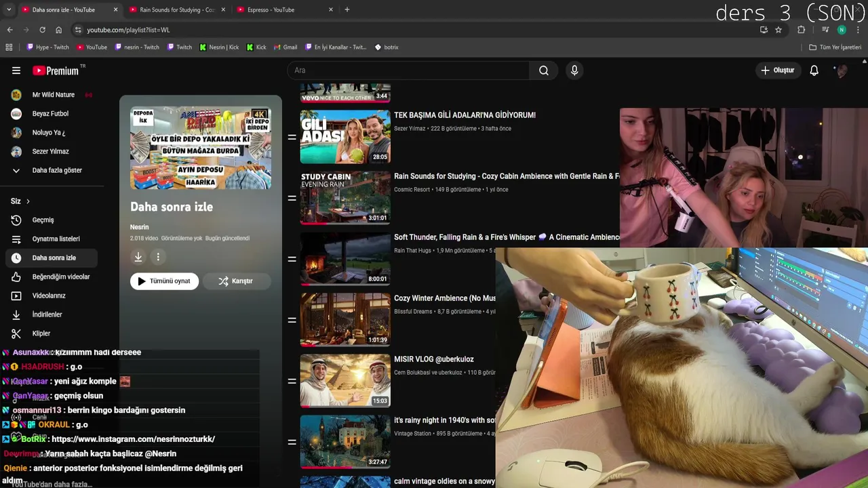868x488 pixels.
Task: Open Mr Wild Nature channel subscription
Action: (51, 95)
